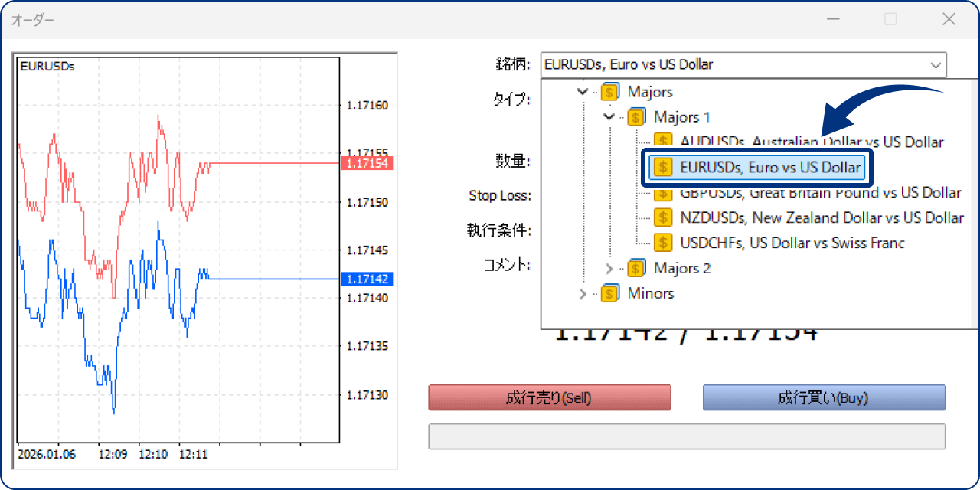Viewport: 980px width, 490px height.
Task: Click the AUDUSDs currency pair icon
Action: 663,142
